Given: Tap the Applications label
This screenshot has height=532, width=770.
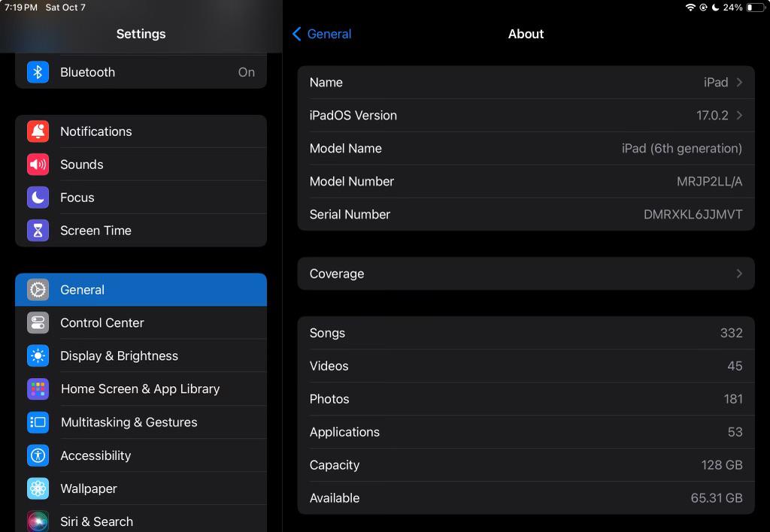Looking at the screenshot, I should [x=344, y=432].
